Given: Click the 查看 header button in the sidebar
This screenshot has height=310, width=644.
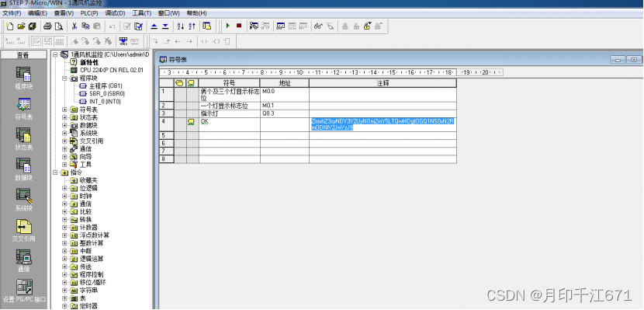Looking at the screenshot, I should 23,55.
